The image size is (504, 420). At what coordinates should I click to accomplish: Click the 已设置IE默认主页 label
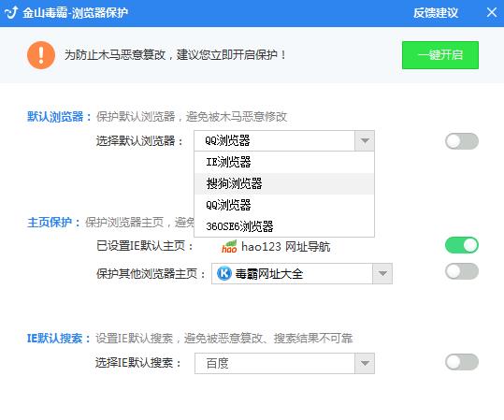[x=145, y=246]
